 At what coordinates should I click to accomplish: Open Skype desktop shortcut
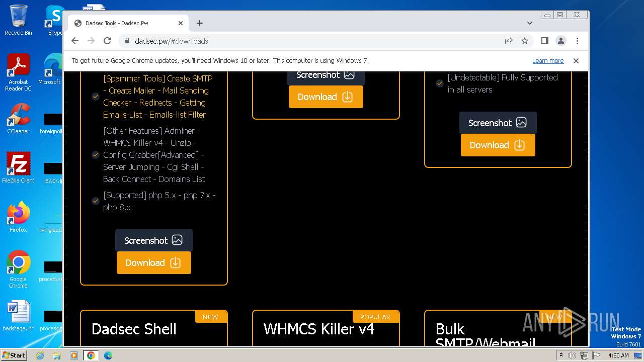click(54, 20)
